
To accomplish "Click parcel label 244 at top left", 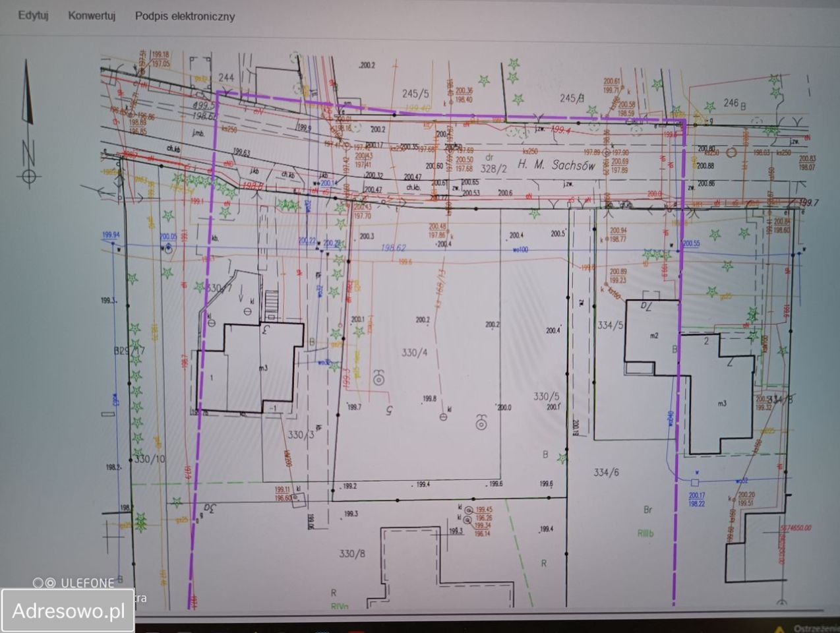I will pos(226,78).
